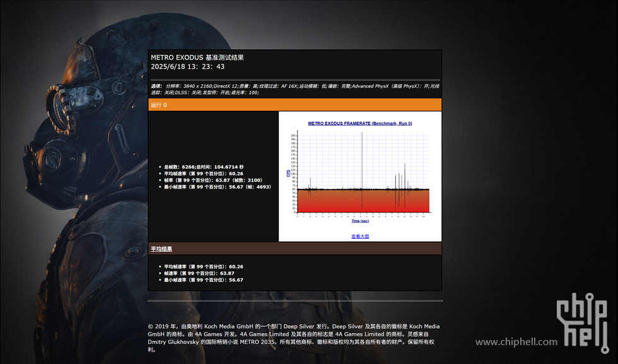The image size is (618, 364).
Task: Click the 选项 settings line with 3840 x 2160
Action: [x=295, y=89]
